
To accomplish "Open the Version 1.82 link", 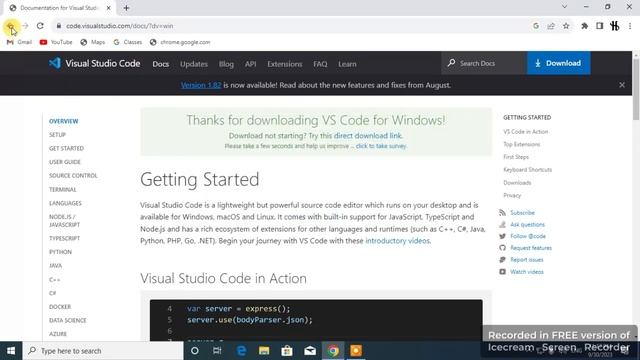I will (x=201, y=85).
